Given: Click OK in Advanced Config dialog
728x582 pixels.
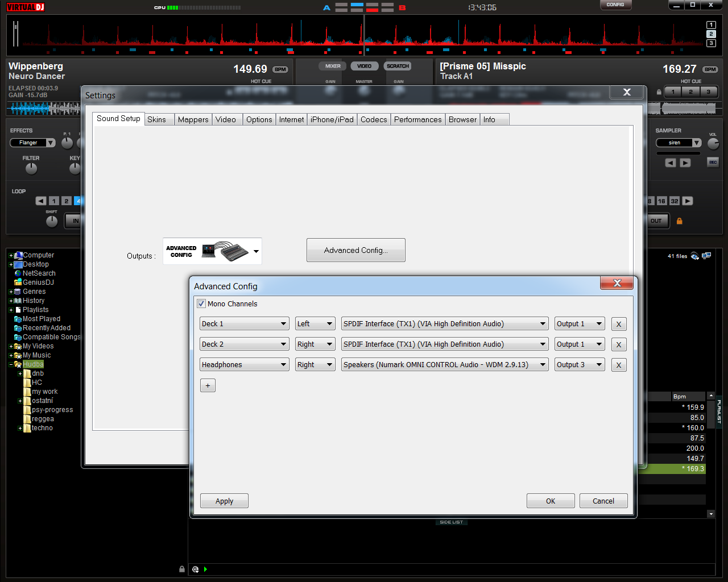Looking at the screenshot, I should [550, 501].
